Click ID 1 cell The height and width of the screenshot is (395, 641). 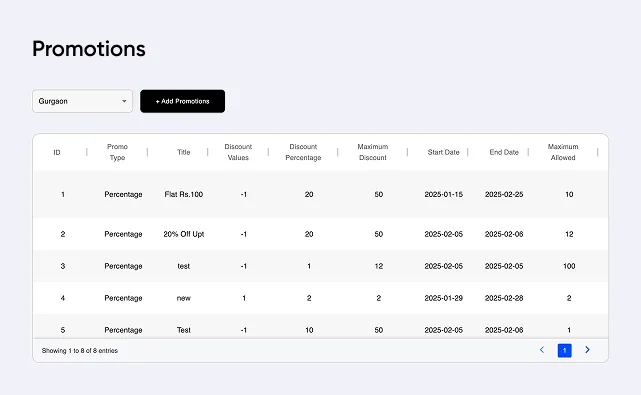point(63,194)
